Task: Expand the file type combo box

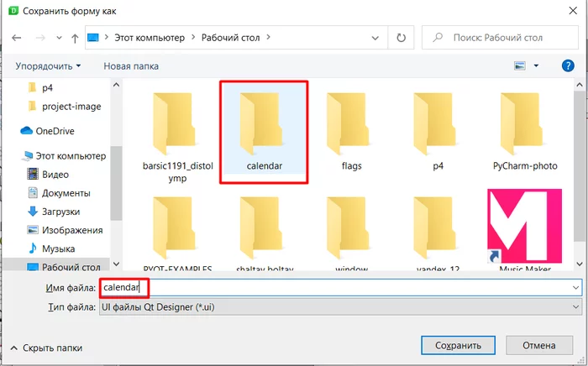Action: point(340,307)
